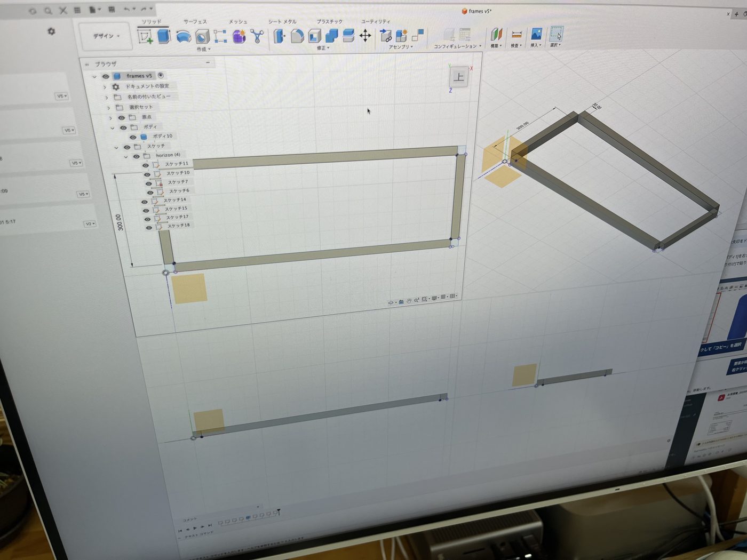Click the Rectangular Pattern tool icon

(220, 36)
